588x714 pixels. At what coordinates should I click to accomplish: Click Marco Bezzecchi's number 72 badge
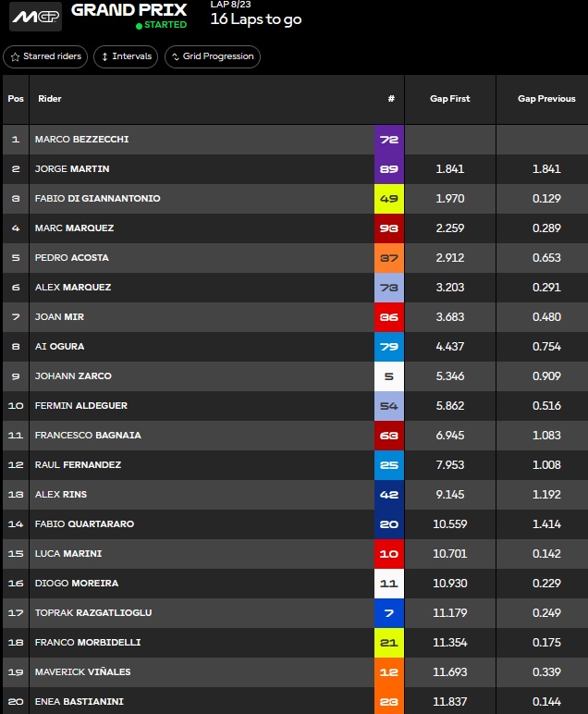coord(389,140)
